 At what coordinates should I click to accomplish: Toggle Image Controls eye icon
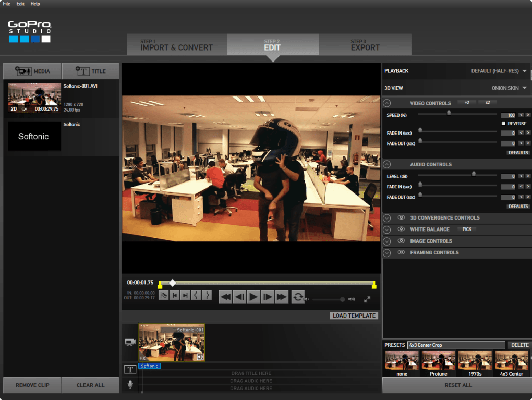click(401, 240)
